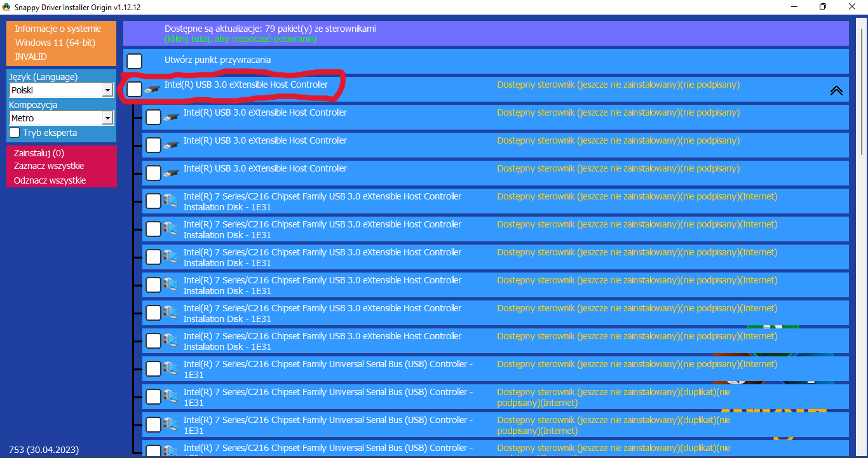Click the 753 (30.04.2023) version text
Screen dimensions: 868x458
coord(44,450)
